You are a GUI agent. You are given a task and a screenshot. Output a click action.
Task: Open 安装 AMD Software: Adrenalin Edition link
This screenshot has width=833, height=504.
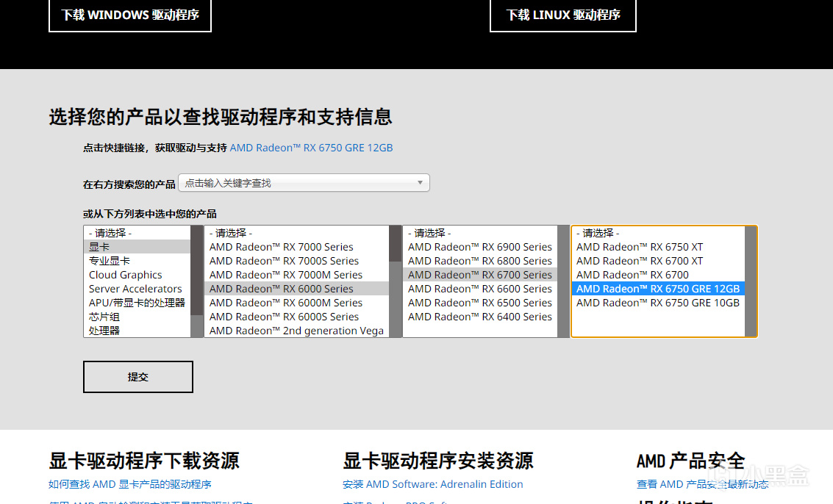433,484
